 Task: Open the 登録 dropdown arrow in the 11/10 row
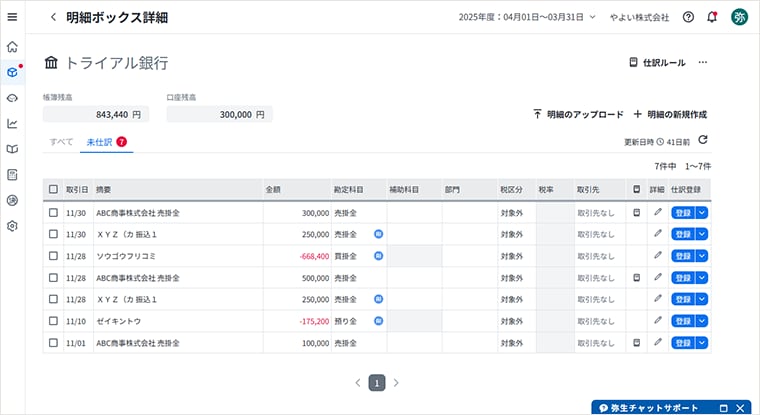click(x=702, y=321)
